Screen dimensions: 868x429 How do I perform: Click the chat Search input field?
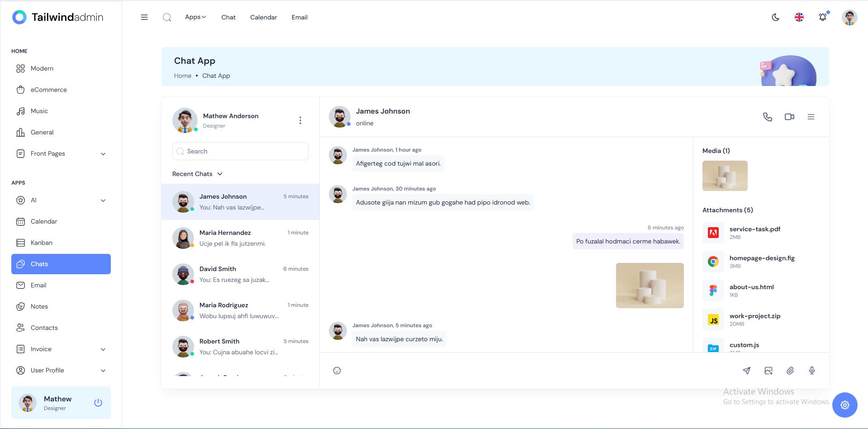(244, 151)
